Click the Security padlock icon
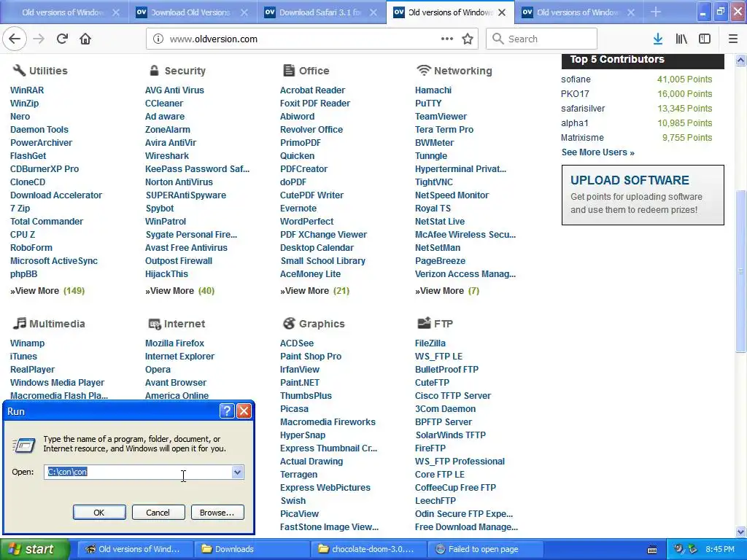Screen dimensions: 747x560 tap(154, 71)
